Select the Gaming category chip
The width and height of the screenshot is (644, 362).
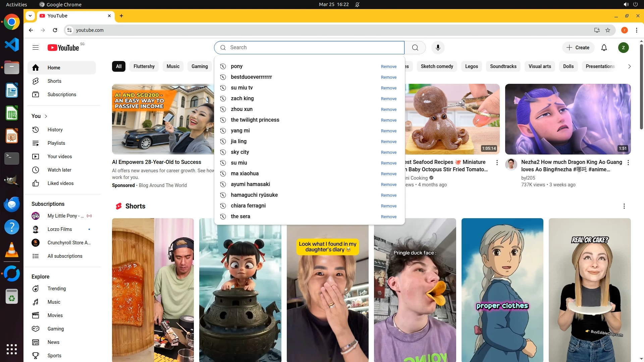[200, 66]
